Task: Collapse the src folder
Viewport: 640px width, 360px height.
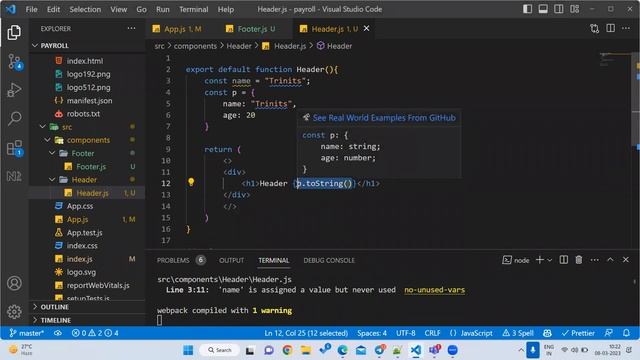Action: 42,127
